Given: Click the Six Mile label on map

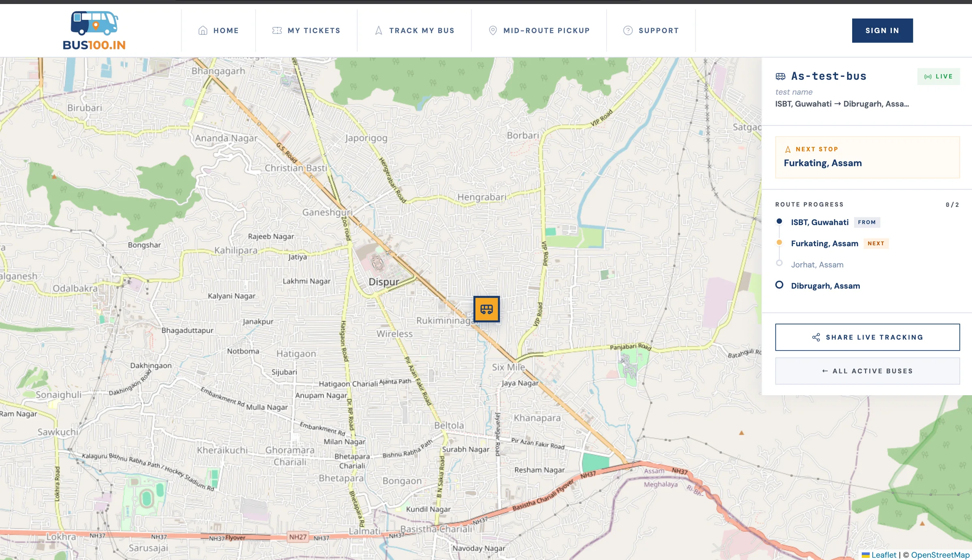Looking at the screenshot, I should click(508, 367).
